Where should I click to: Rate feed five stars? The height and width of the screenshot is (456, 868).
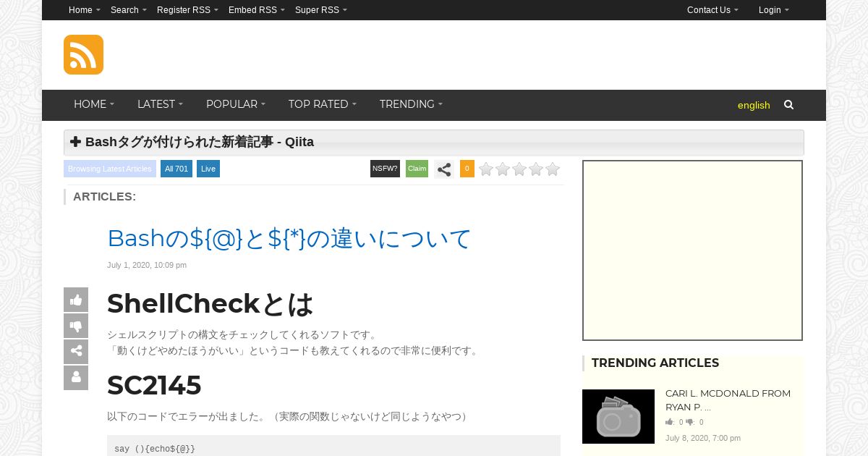[x=553, y=169]
